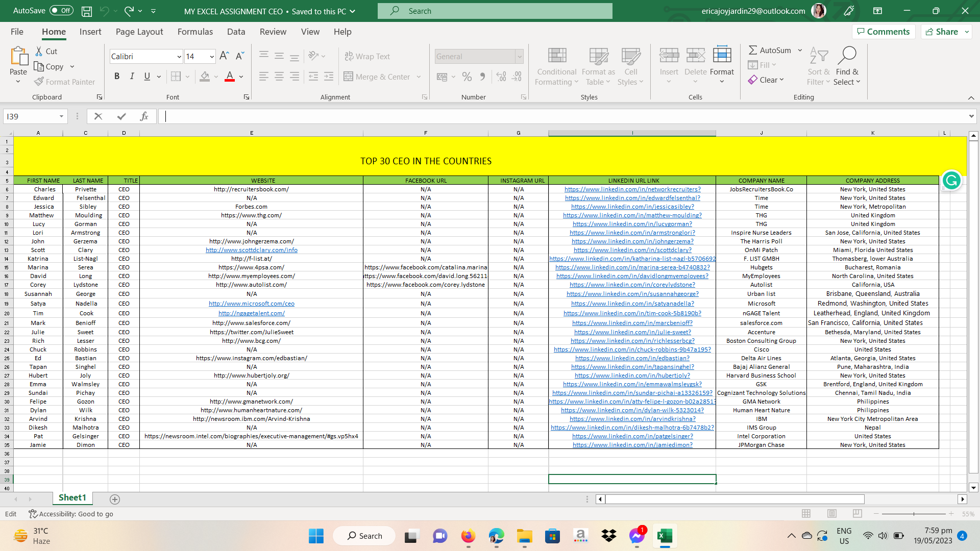Toggle Italic formatting

pos(132,77)
